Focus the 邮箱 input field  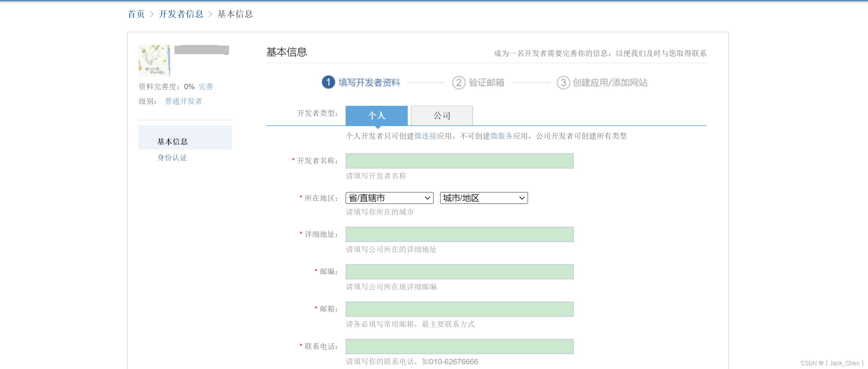coord(459,309)
